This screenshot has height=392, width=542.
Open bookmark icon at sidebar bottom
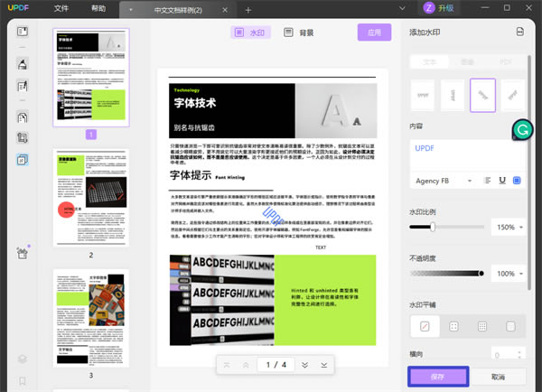(x=23, y=381)
